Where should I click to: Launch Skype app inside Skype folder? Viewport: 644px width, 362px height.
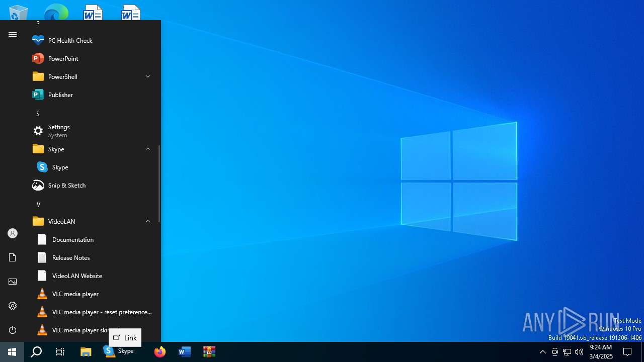[92, 167]
